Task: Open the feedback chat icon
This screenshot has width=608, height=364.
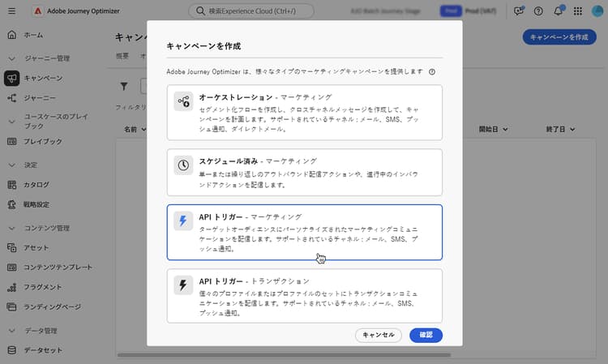Action: pos(519,11)
